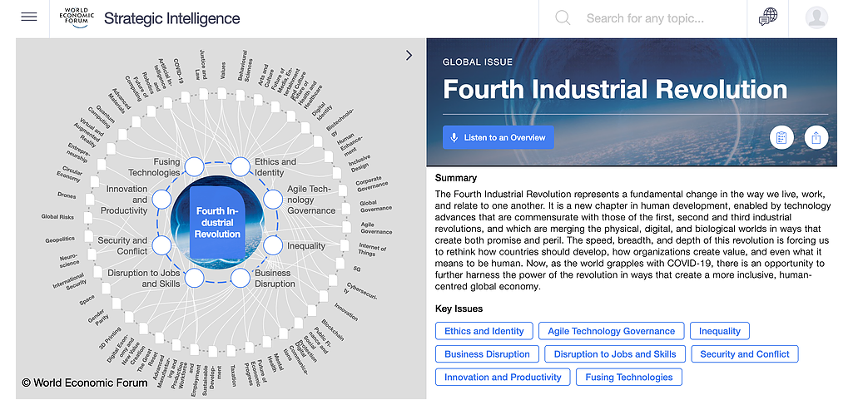868x405 pixels.
Task: Listen to an Overview button
Action: click(x=498, y=138)
